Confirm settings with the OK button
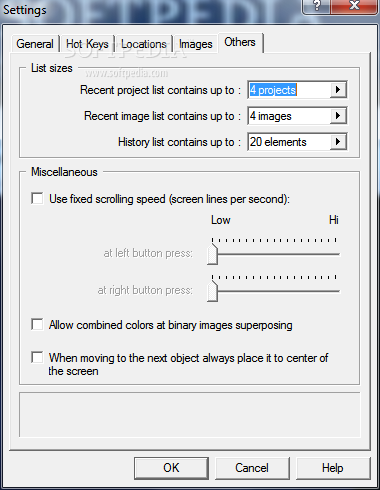Viewport: 380px width, 490px height. coord(171,468)
